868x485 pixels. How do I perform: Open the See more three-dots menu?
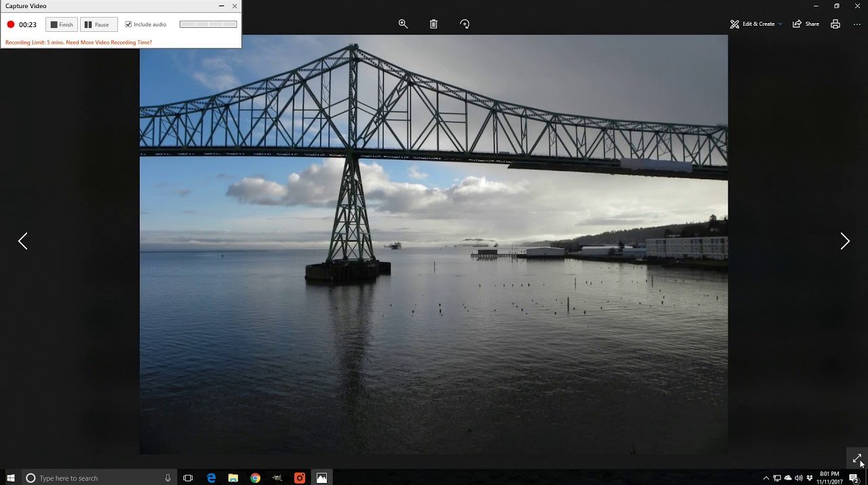point(857,24)
